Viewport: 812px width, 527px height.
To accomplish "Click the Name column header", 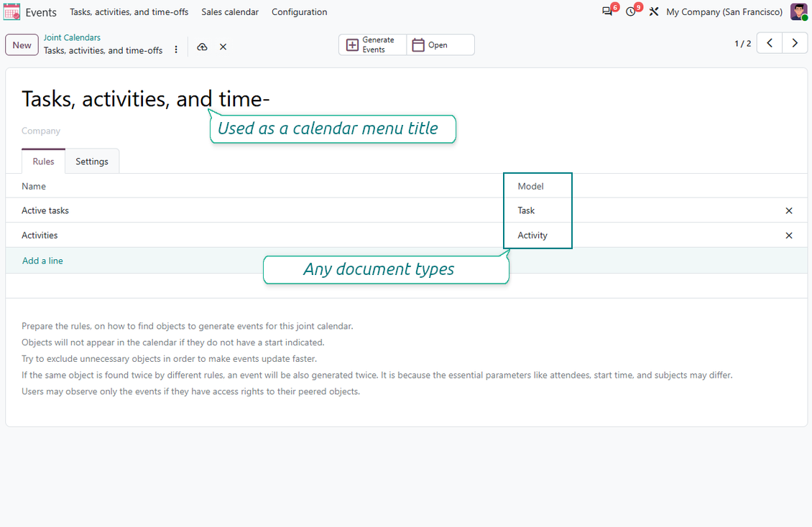I will (x=34, y=186).
